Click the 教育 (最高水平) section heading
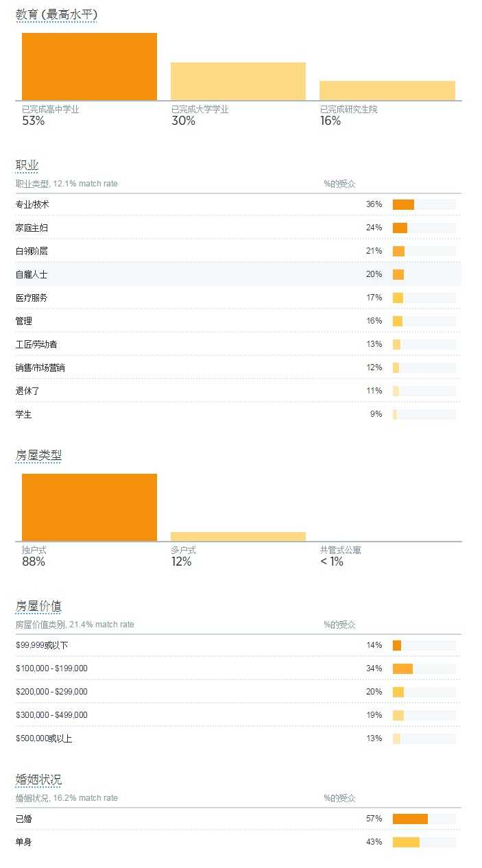482x868 pixels. click(56, 14)
